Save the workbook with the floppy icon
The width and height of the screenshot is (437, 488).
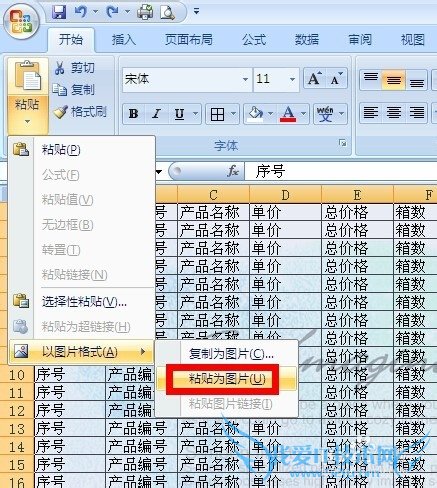tap(59, 12)
